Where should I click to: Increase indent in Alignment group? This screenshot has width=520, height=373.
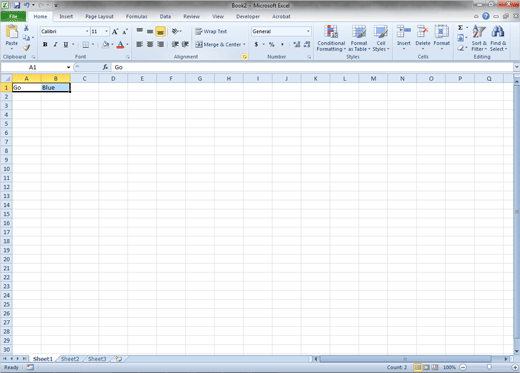pyautogui.click(x=185, y=44)
